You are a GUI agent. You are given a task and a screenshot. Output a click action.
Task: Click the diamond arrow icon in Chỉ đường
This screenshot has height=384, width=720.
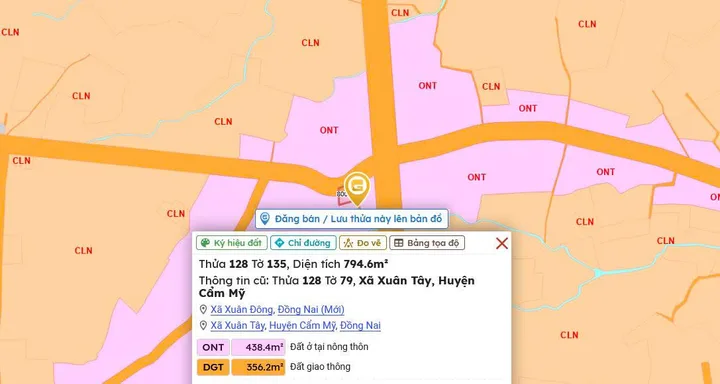279,243
